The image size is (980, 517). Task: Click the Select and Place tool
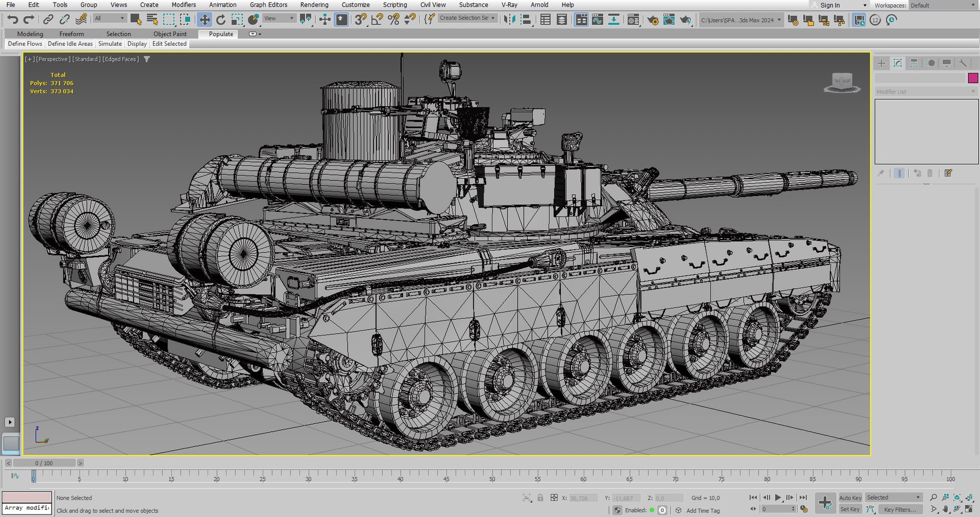[253, 19]
